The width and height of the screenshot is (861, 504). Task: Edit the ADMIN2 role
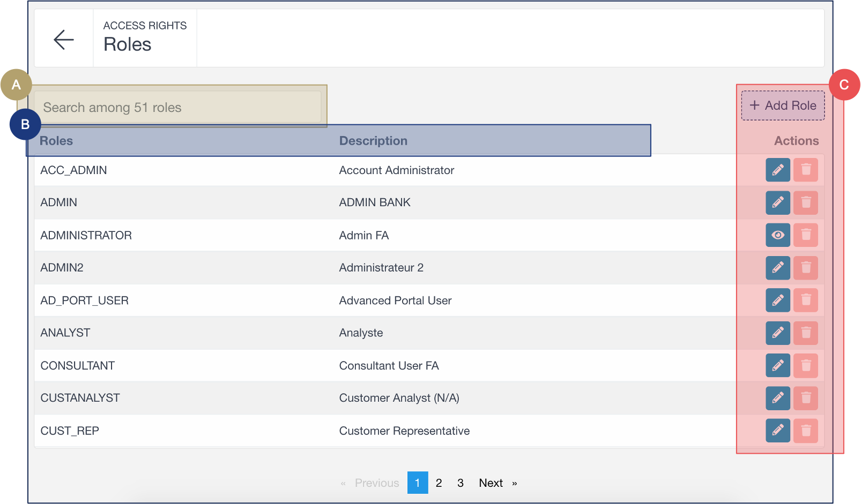(777, 268)
